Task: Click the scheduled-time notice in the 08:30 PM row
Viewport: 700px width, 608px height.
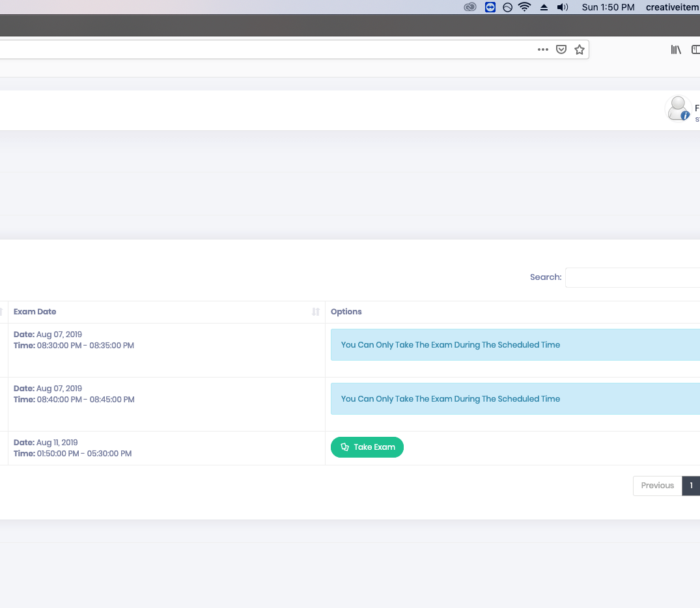Action: (515, 344)
